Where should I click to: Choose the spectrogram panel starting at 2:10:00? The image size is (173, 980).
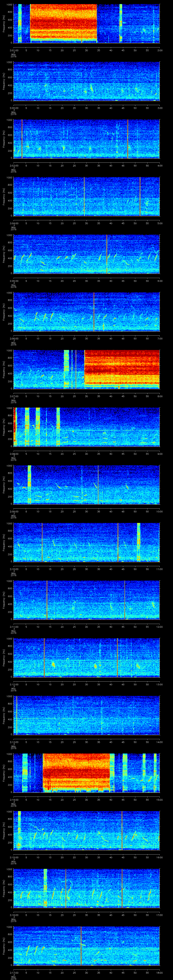click(x=87, y=542)
